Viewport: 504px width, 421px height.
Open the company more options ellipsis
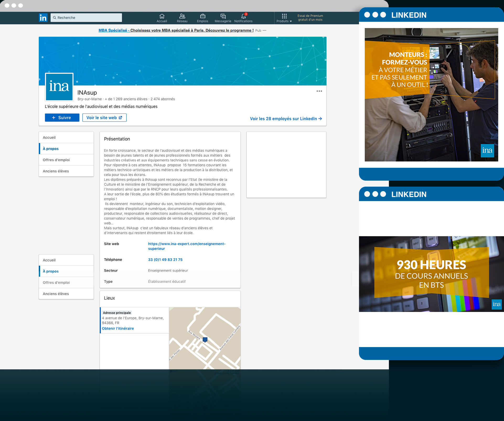pos(319,91)
